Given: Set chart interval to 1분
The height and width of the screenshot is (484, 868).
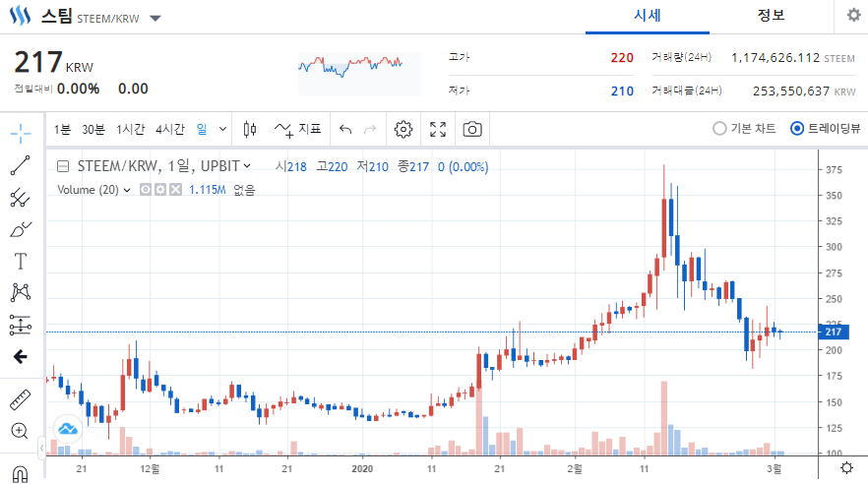Looking at the screenshot, I should coord(62,130).
